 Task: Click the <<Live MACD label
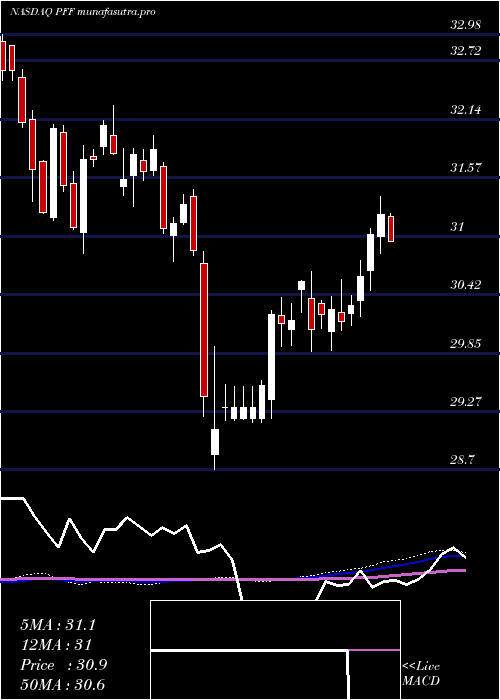[421, 674]
